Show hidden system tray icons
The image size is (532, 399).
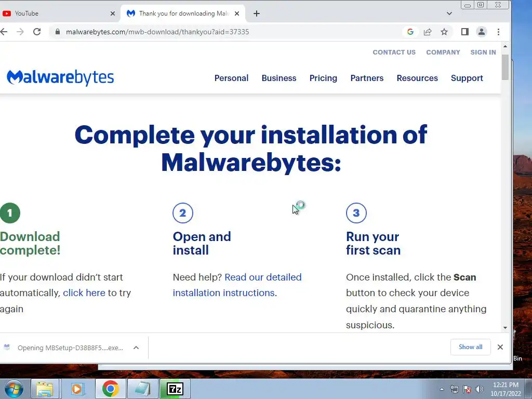click(442, 390)
